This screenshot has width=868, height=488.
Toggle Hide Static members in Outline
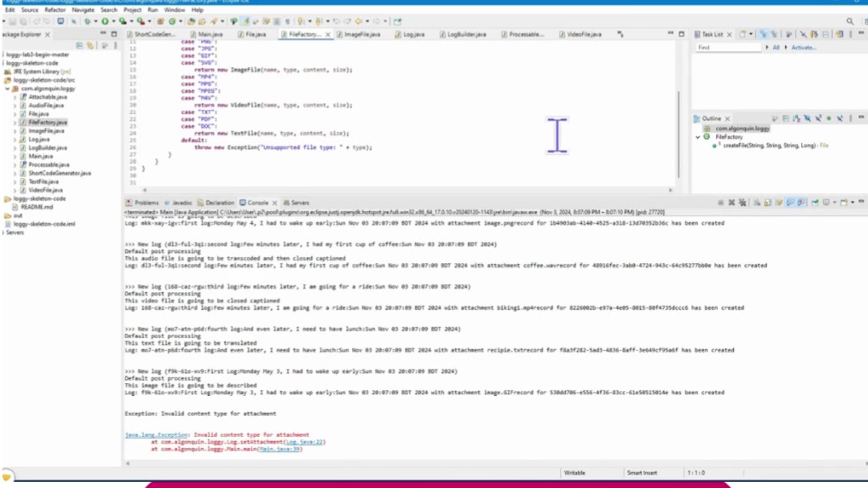818,118
